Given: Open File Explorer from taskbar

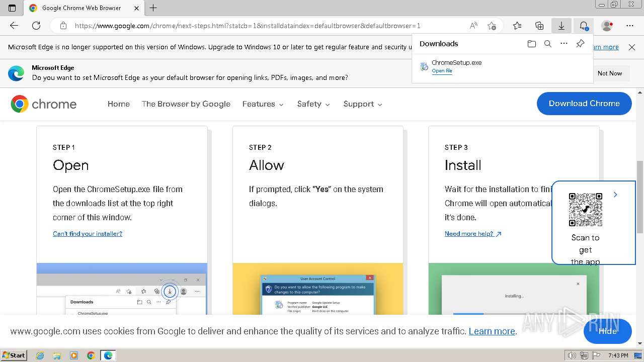Looking at the screenshot, I should pos(57,355).
